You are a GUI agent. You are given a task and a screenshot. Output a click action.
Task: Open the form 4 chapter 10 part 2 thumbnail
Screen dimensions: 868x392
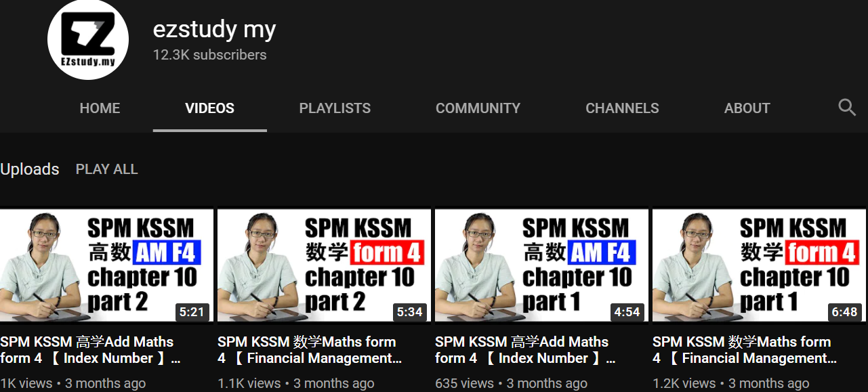(x=324, y=265)
